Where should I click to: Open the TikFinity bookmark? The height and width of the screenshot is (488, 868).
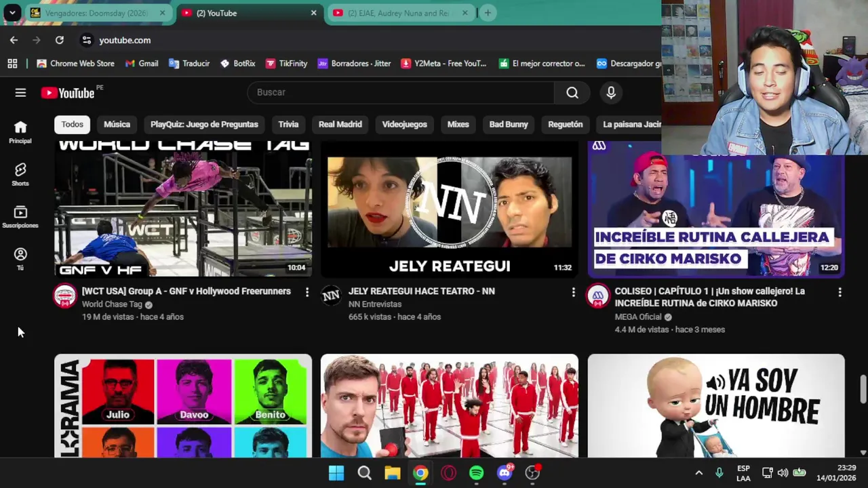286,63
